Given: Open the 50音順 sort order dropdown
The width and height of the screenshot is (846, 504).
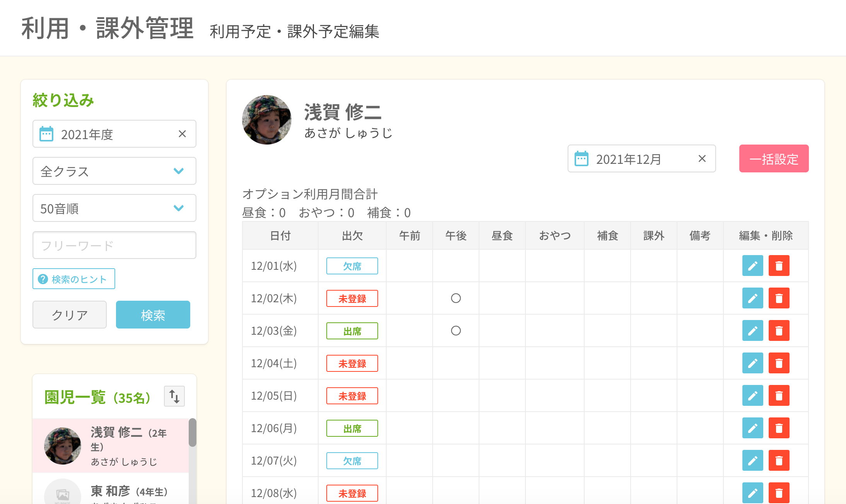Looking at the screenshot, I should pos(114,208).
